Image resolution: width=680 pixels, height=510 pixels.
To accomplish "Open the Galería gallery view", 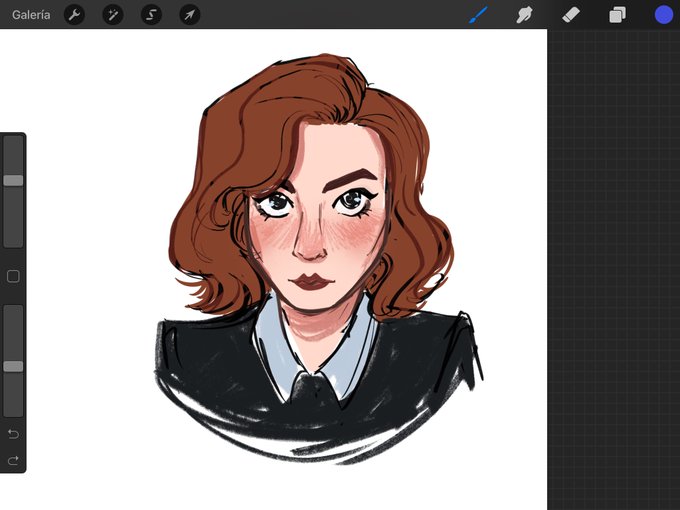I will [x=31, y=15].
